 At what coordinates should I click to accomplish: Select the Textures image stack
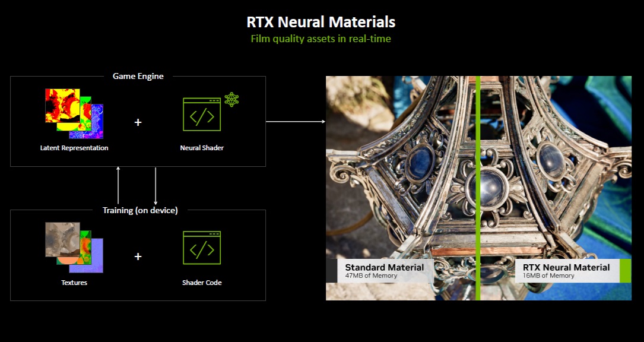tap(74, 248)
